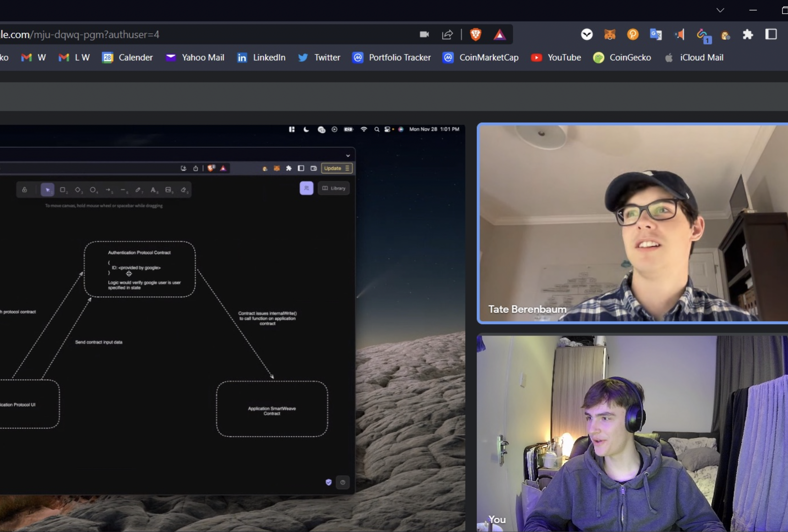The height and width of the screenshot is (532, 788).
Task: Open the Extensions puzzle piece menu
Action: 748,35
